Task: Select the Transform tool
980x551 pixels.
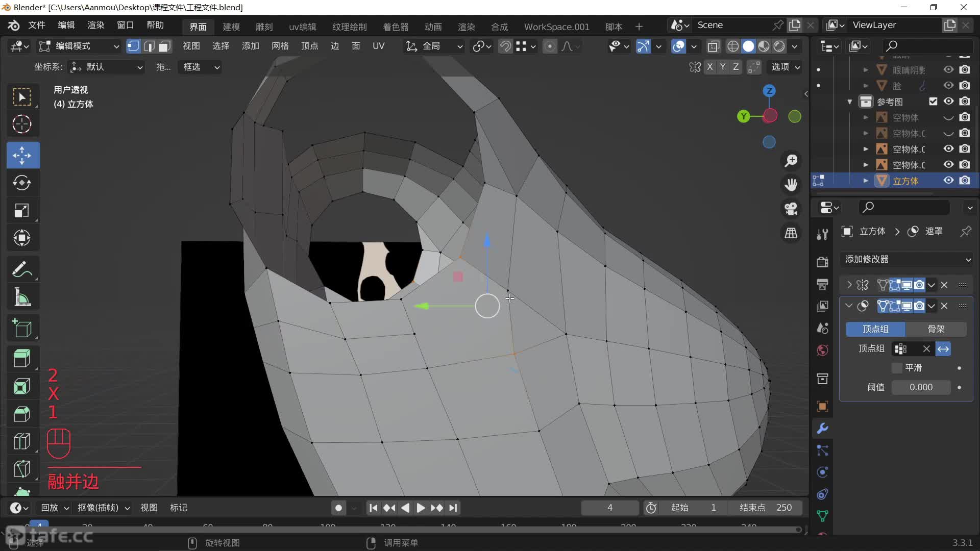Action: pos(22,238)
